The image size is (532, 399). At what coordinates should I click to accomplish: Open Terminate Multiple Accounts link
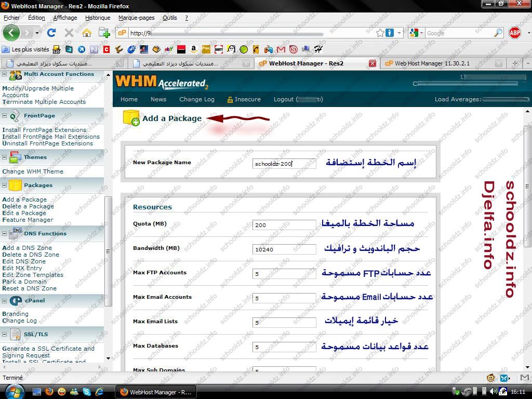tap(44, 102)
